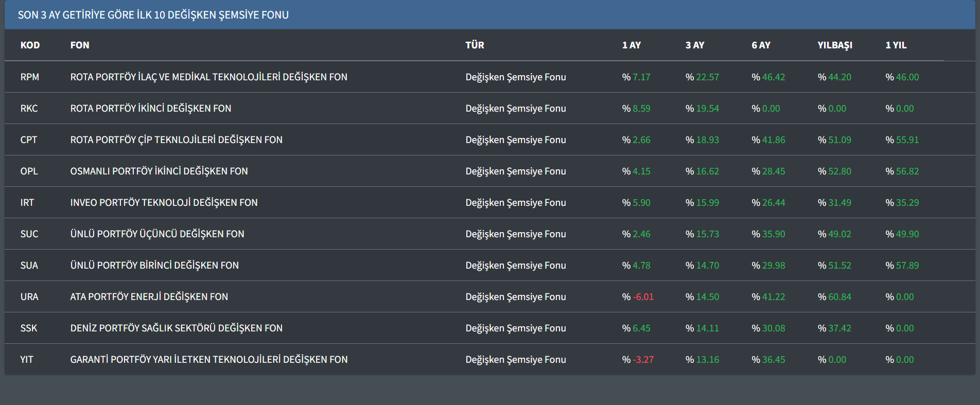The width and height of the screenshot is (980, 405).
Task: Sort by the 3 AY column header
Action: [x=694, y=45]
